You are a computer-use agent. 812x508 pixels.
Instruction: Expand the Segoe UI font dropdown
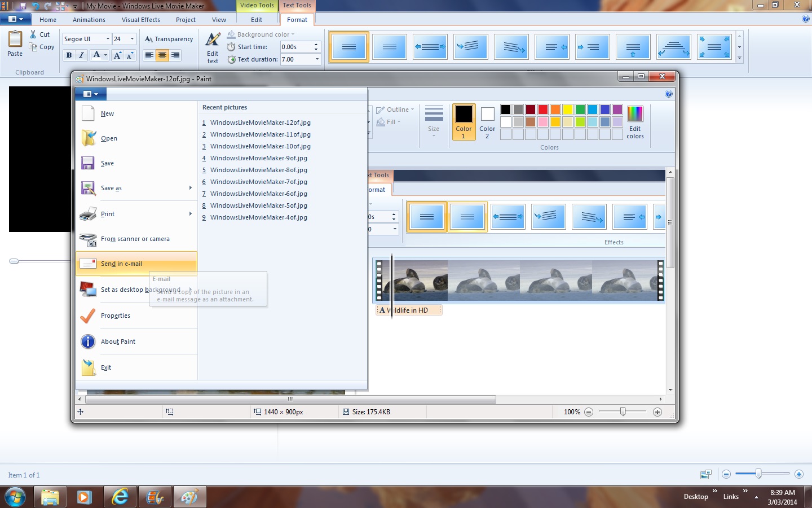pyautogui.click(x=108, y=39)
